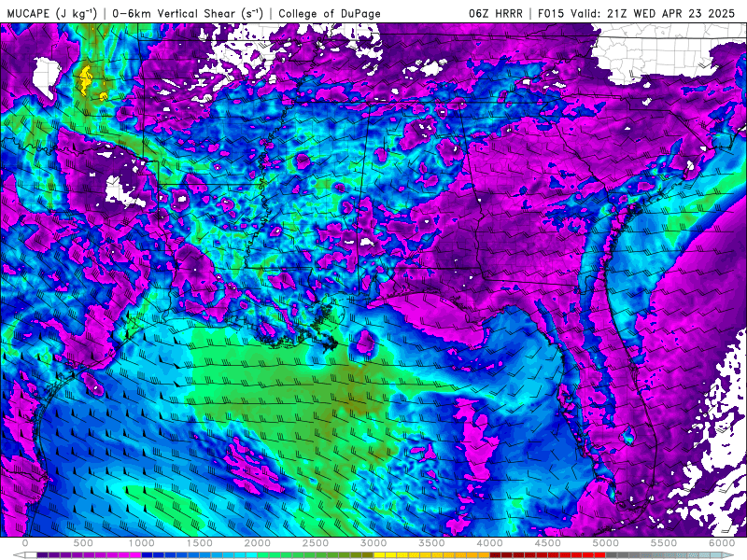The image size is (747, 560).
Task: Click the College of DuPage label
Action: [330, 13]
